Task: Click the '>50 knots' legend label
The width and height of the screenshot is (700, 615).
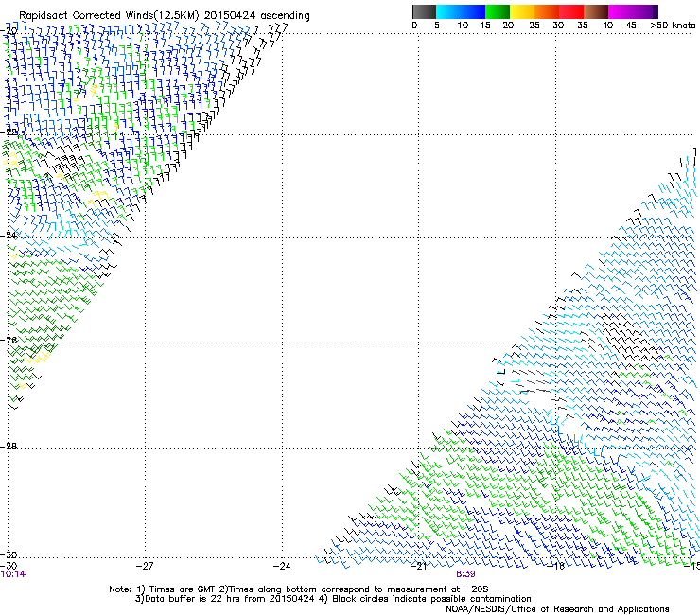Action: click(x=673, y=26)
